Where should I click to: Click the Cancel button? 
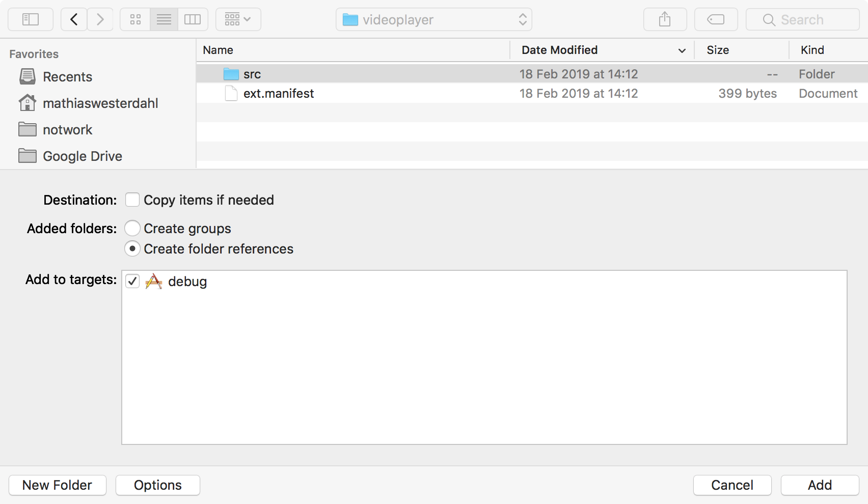click(x=732, y=485)
